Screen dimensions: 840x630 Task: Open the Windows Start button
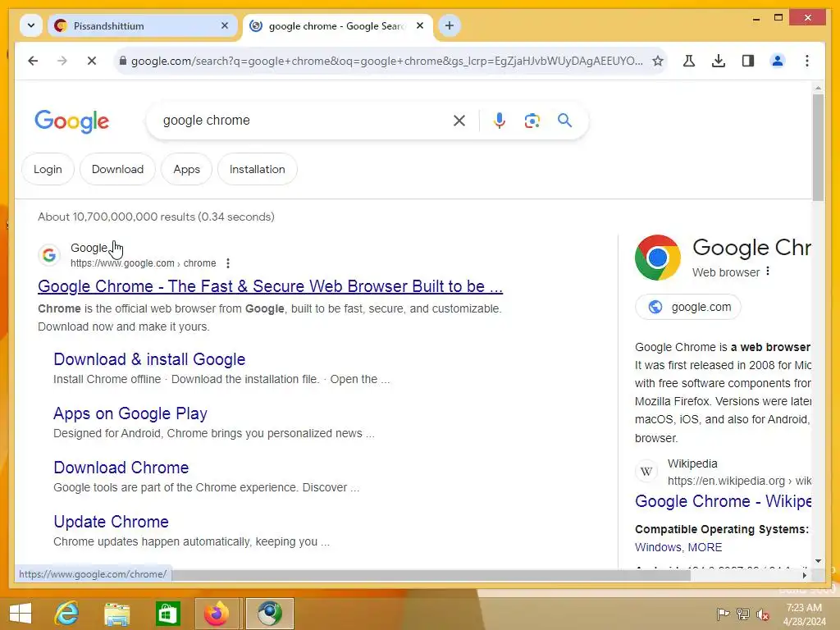tap(21, 614)
